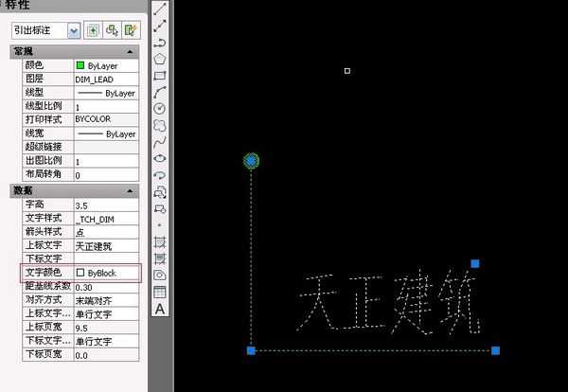Select the 文字颜色 property label

[x=44, y=273]
